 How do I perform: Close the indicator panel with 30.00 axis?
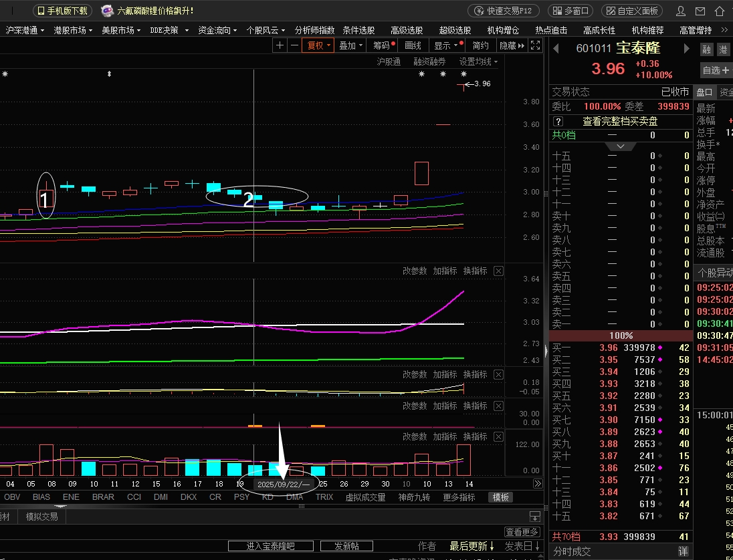click(x=499, y=406)
